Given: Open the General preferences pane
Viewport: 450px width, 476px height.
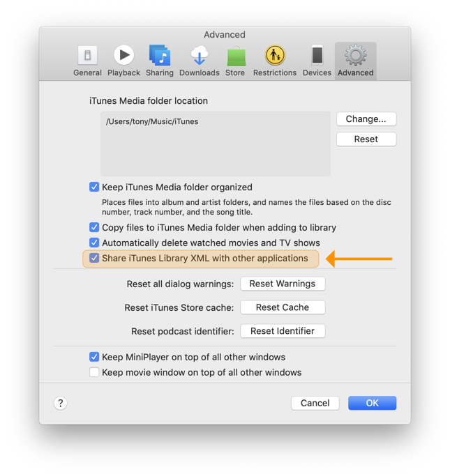Looking at the screenshot, I should click(x=87, y=61).
